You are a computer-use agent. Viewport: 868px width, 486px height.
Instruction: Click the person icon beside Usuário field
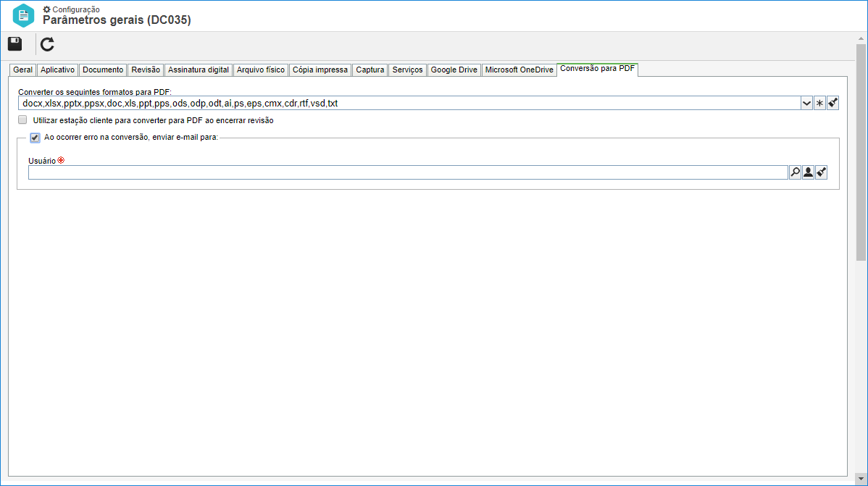point(808,172)
